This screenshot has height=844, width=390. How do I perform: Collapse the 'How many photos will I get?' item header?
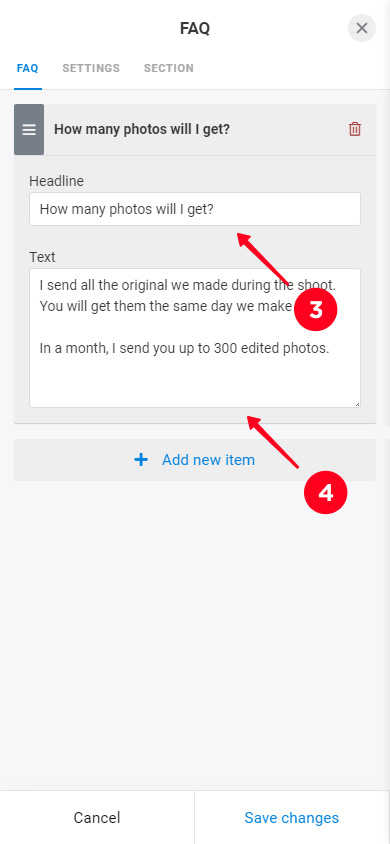click(x=210, y=130)
